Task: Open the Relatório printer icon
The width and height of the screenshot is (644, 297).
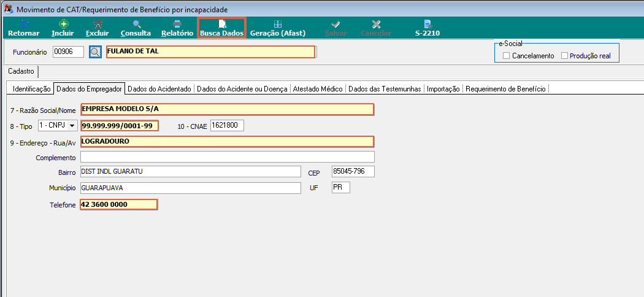Action: tap(177, 24)
